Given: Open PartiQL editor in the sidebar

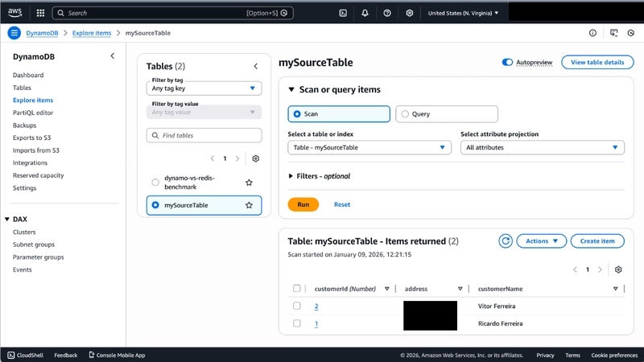Looking at the screenshot, I should [33, 113].
